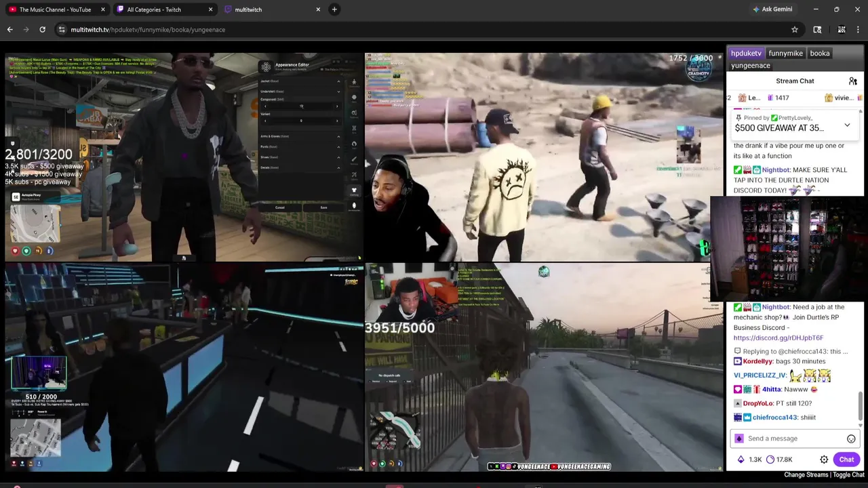
Task: Click the 1417 gifted subs leaderboard entry
Action: pos(777,98)
